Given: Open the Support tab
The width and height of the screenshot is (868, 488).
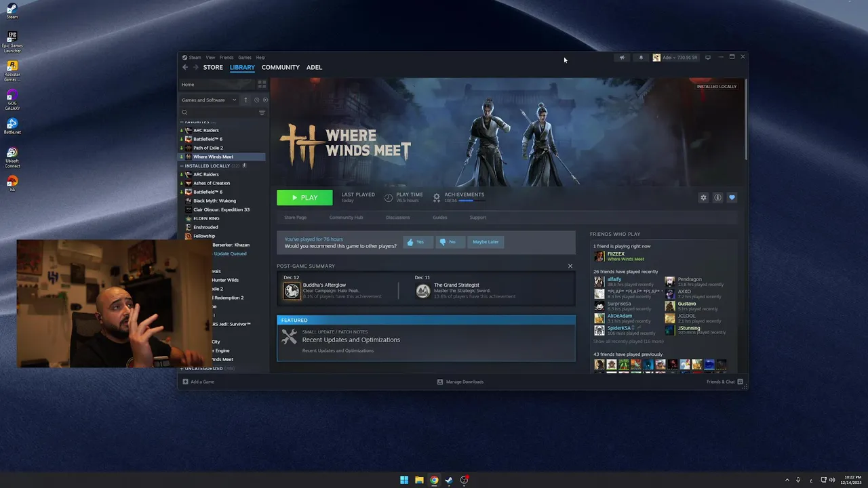Looking at the screenshot, I should (478, 218).
